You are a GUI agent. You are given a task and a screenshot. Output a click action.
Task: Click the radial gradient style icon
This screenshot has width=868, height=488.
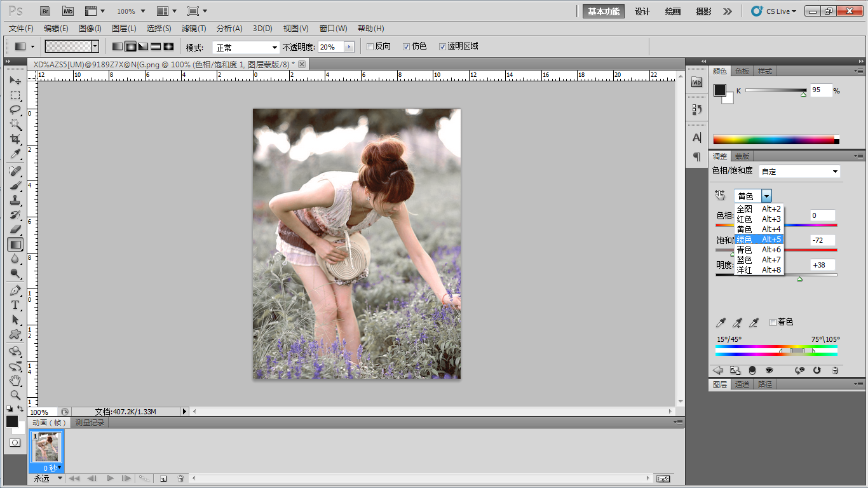pos(130,46)
